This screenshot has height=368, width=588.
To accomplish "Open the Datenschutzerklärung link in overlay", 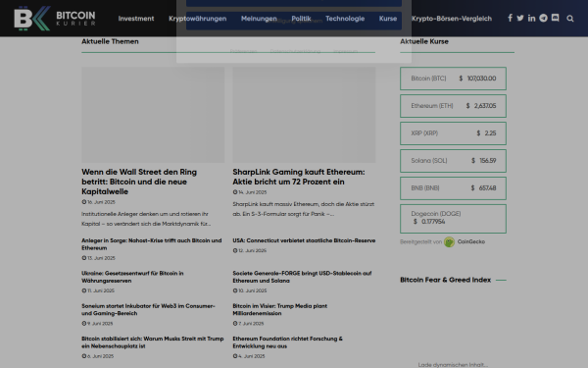I will (x=295, y=51).
